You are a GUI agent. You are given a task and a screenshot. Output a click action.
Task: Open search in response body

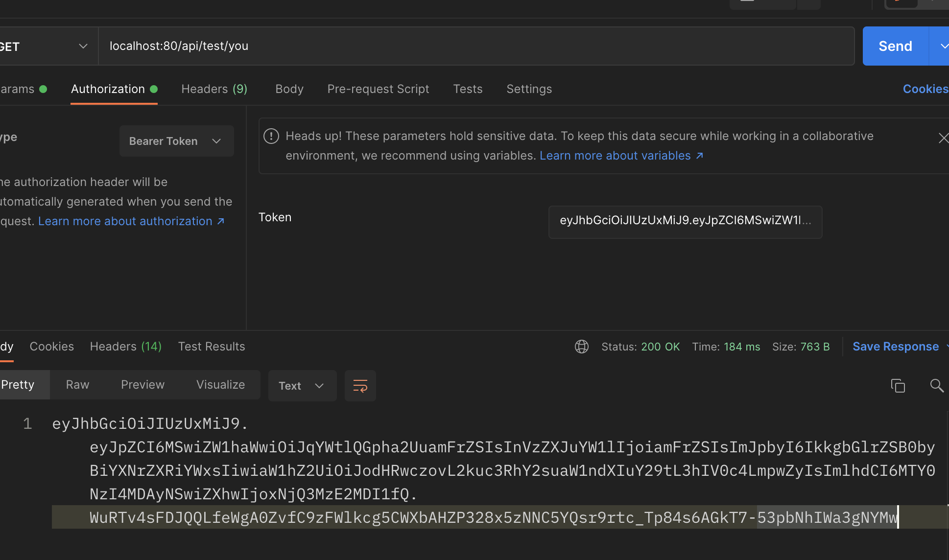pos(936,386)
